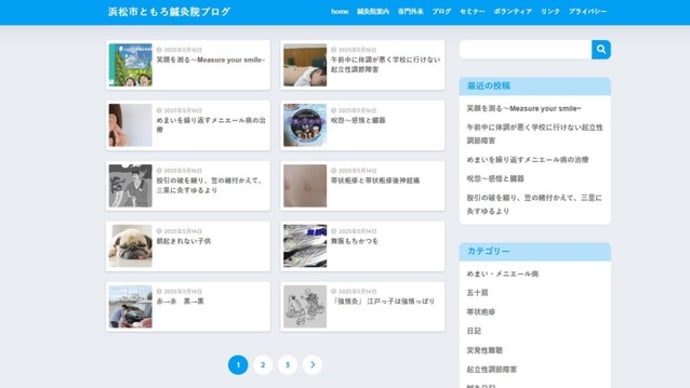690x388 pixels.
Task: Click car repair thumbnail
Action: point(130,307)
